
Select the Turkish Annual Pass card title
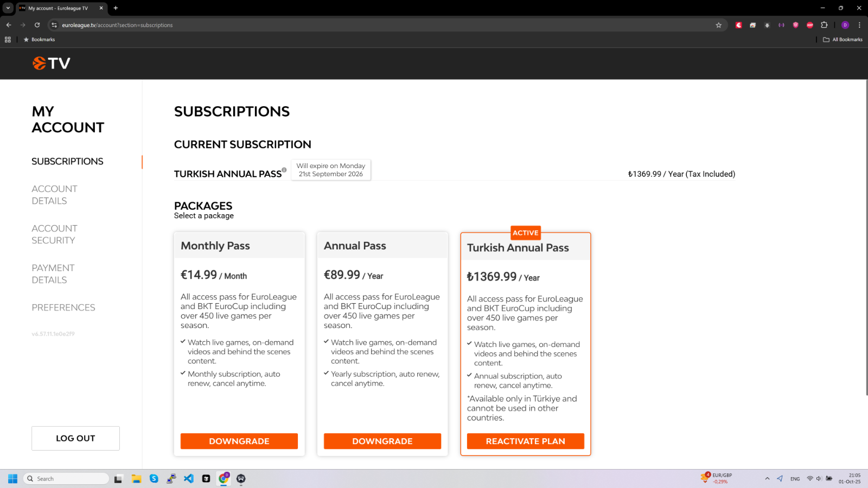(x=518, y=248)
